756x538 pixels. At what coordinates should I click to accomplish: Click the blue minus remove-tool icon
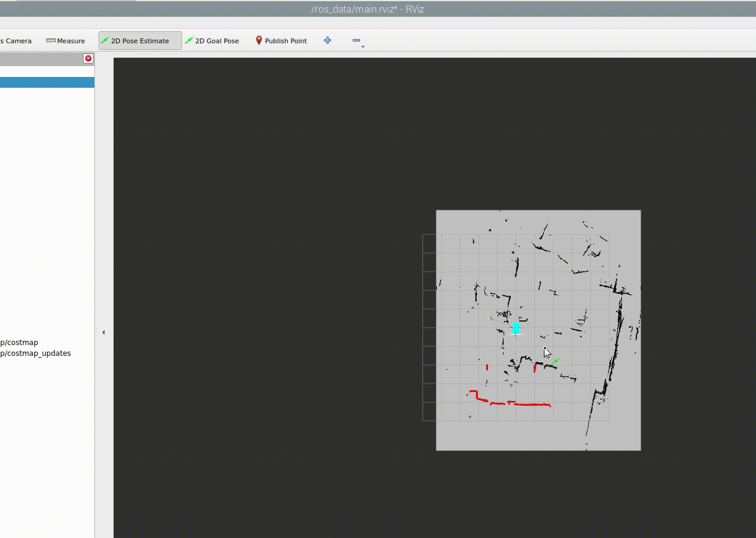(x=356, y=40)
